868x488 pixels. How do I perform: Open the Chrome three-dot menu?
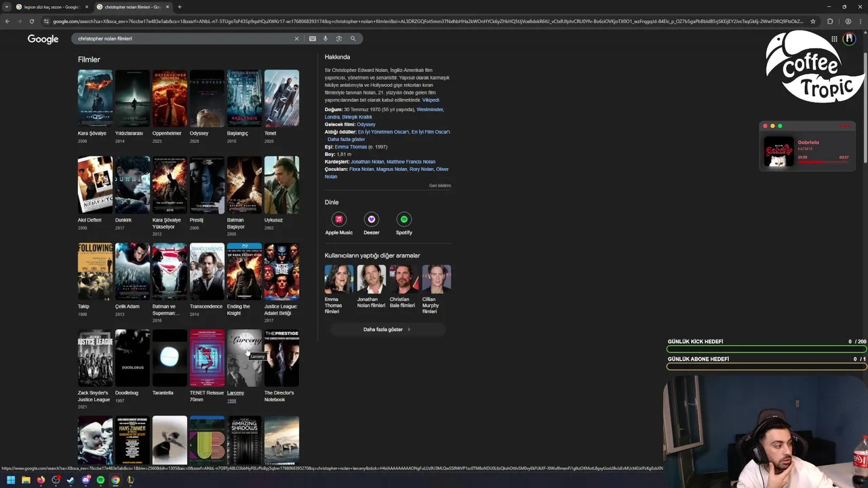860,21
